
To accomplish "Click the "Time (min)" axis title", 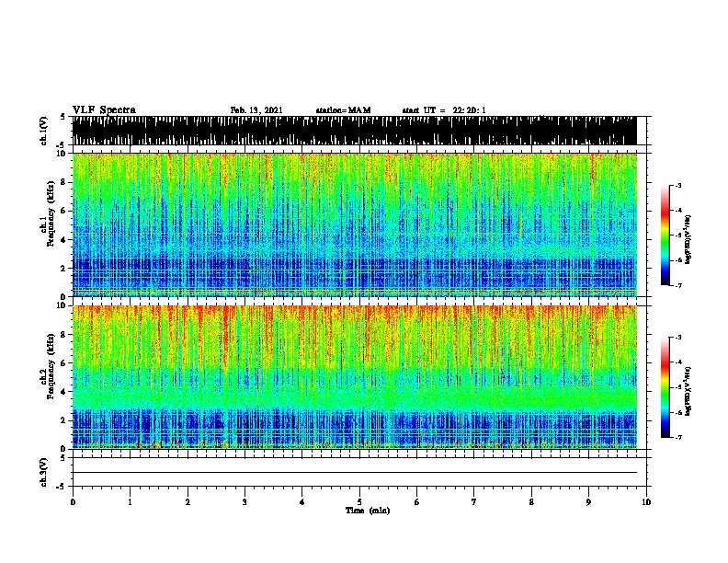I will [x=368, y=511].
